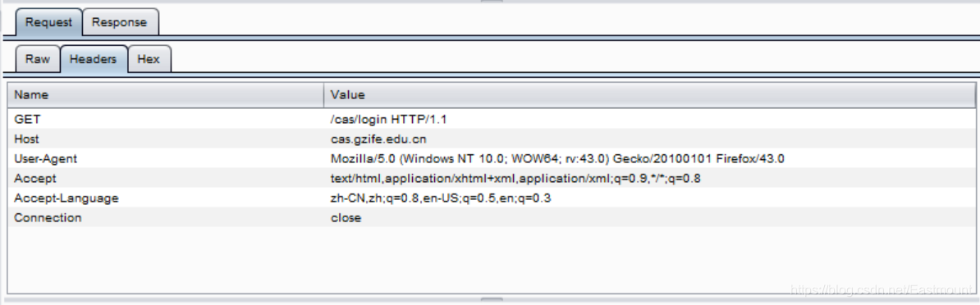Click the cas.gzife.edu.cn host value
This screenshot has width=980, height=305.
pyautogui.click(x=378, y=139)
